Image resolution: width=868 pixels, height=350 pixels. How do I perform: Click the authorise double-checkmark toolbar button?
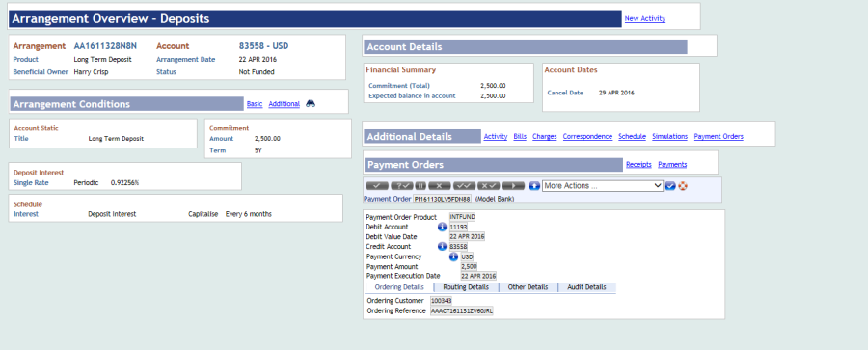tap(464, 185)
